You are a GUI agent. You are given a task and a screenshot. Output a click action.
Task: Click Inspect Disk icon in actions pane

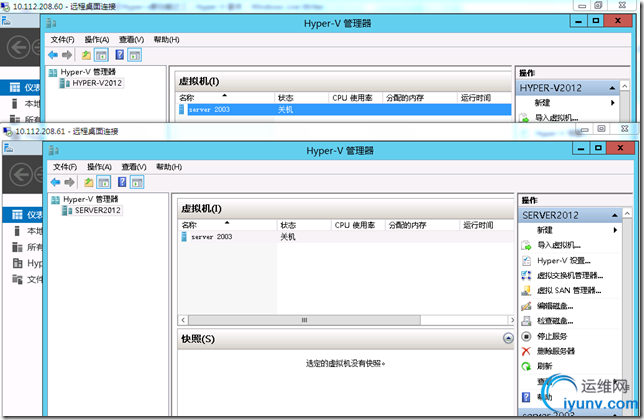pos(526,321)
